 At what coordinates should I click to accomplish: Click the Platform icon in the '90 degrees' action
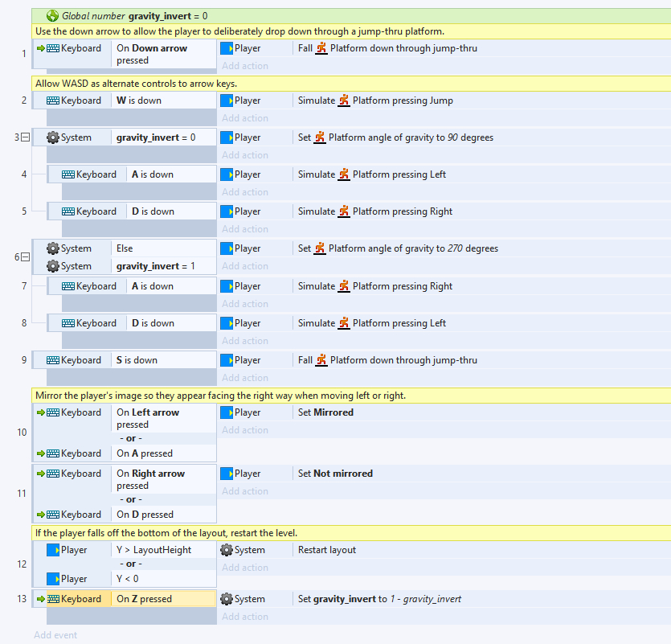click(320, 137)
